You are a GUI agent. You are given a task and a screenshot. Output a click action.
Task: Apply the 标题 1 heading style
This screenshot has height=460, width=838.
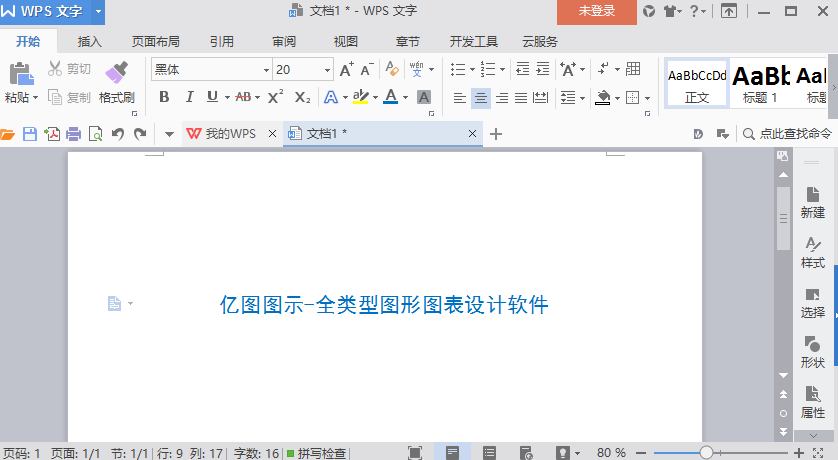click(x=761, y=83)
